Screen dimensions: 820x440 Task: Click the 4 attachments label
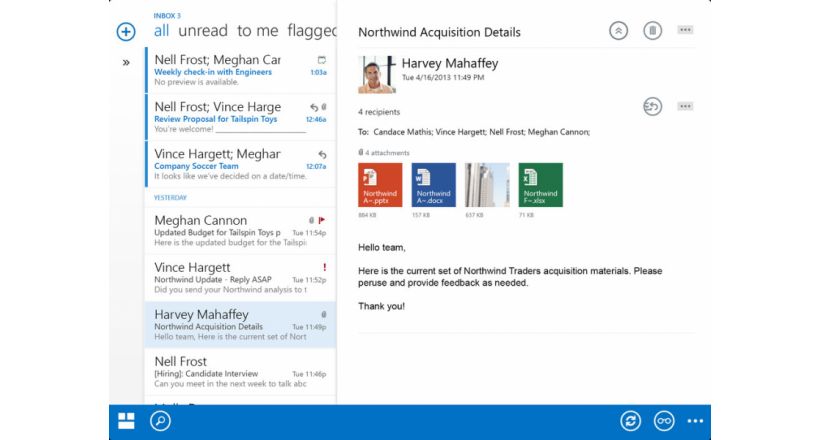point(384,153)
